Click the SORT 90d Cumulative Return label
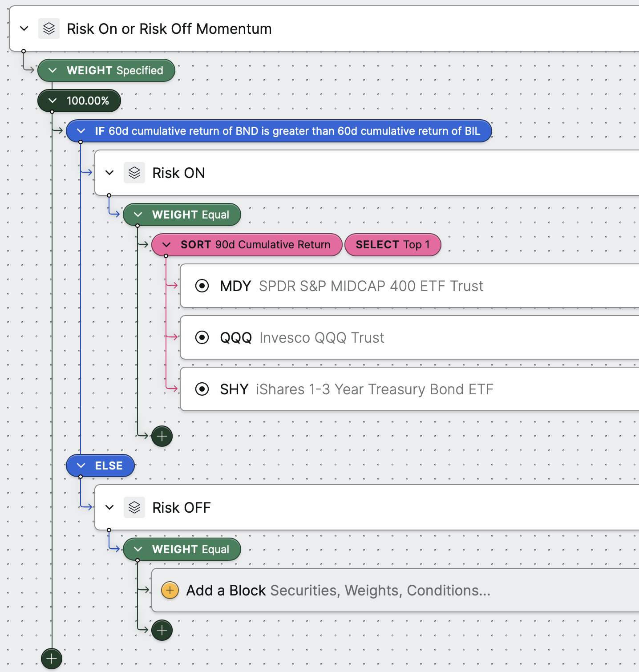639x672 pixels. [255, 245]
